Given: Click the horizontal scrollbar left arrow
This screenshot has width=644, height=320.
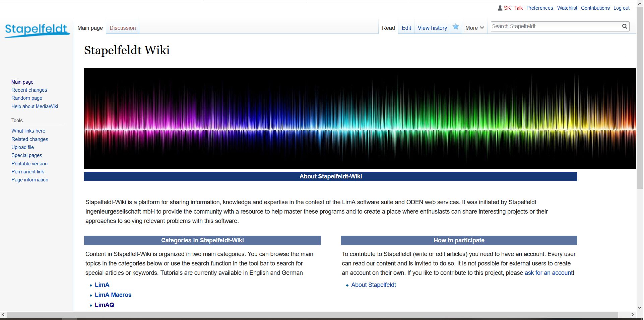Looking at the screenshot, I should pos(3,315).
